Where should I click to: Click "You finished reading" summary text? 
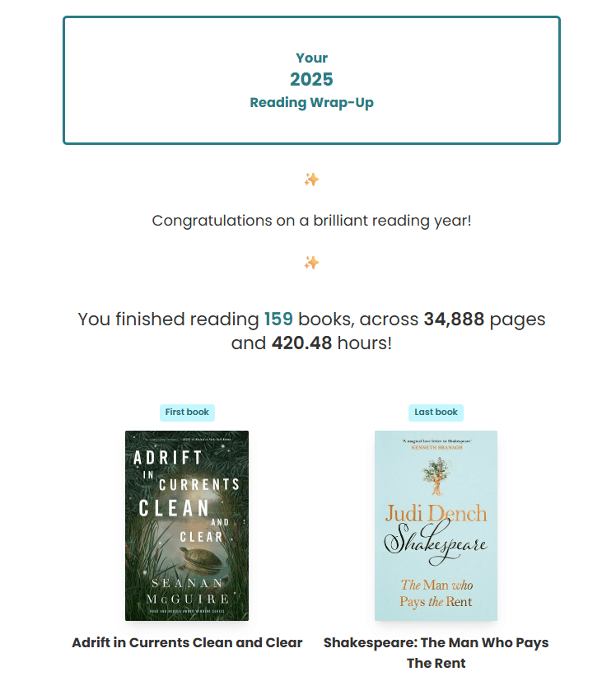pos(168,320)
